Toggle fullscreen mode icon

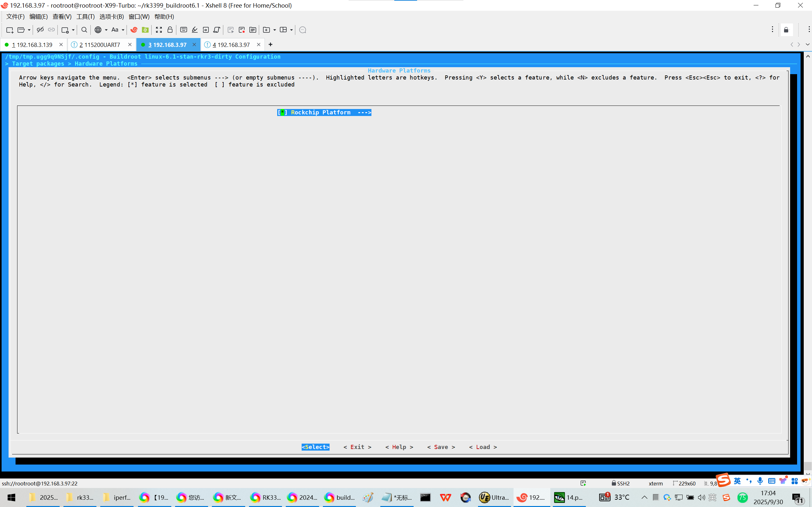click(159, 30)
